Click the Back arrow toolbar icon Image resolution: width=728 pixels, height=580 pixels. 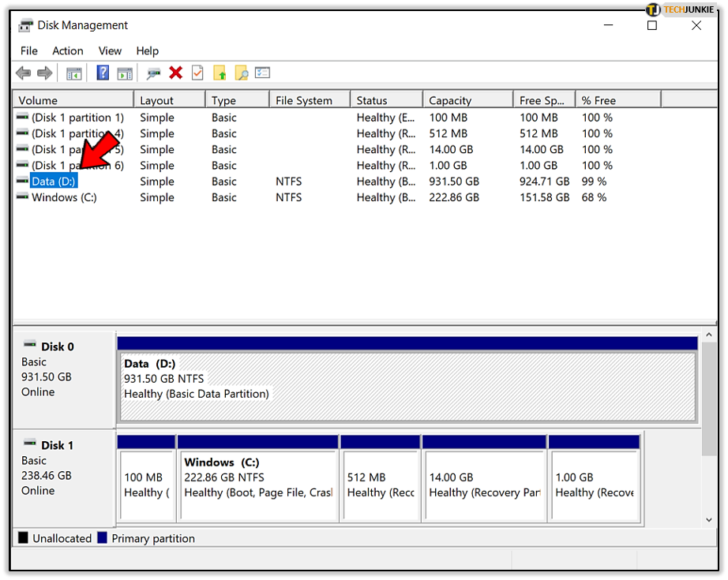(23, 73)
